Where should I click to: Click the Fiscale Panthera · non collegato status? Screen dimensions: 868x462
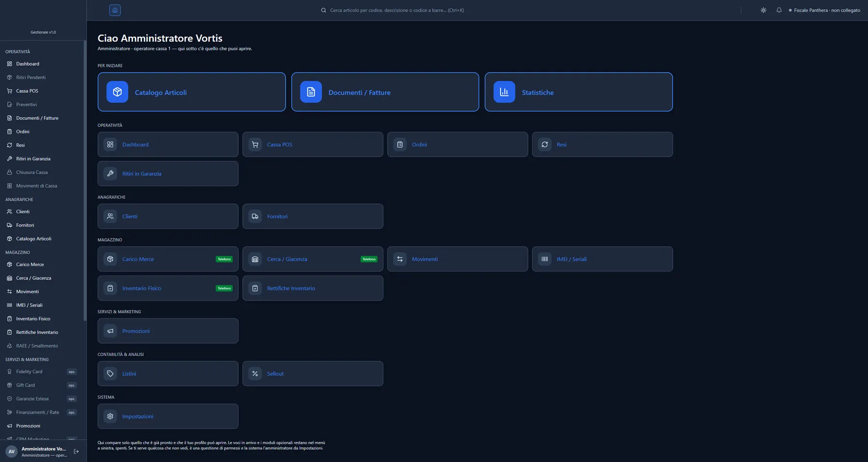coord(824,10)
